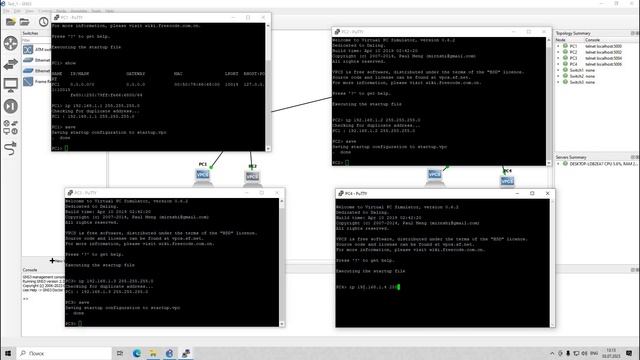Click scroll-up arrow in PC3 PuTTY scrollbar
The width and height of the screenshot is (640, 360).
[x=282, y=201]
